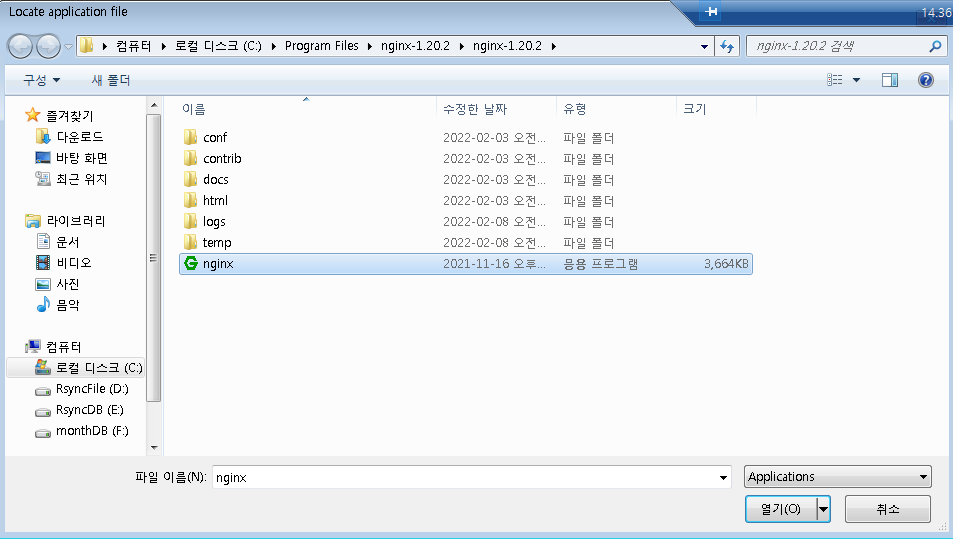Click the 응용 프로그램 type cell

coord(600,264)
